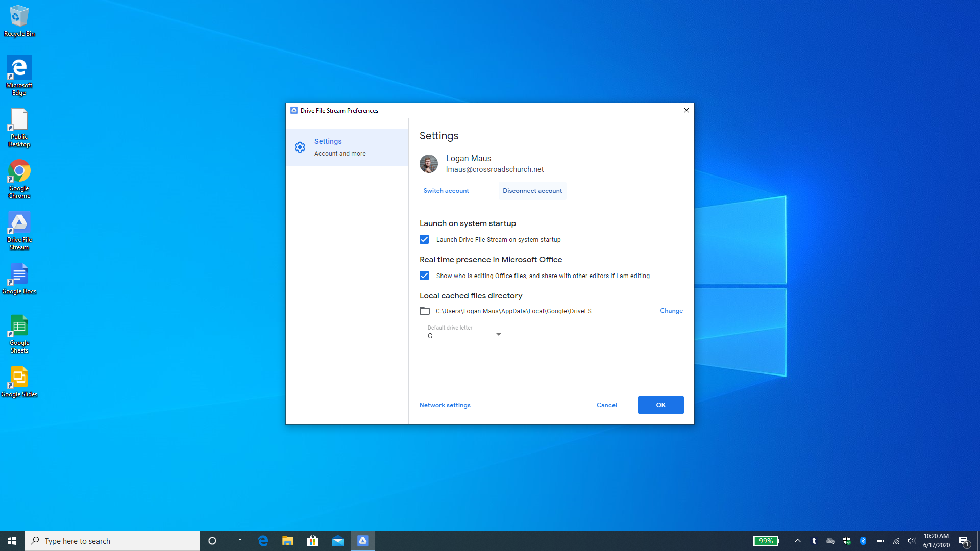
Task: Click the Settings gear icon in sidebar
Action: [300, 147]
